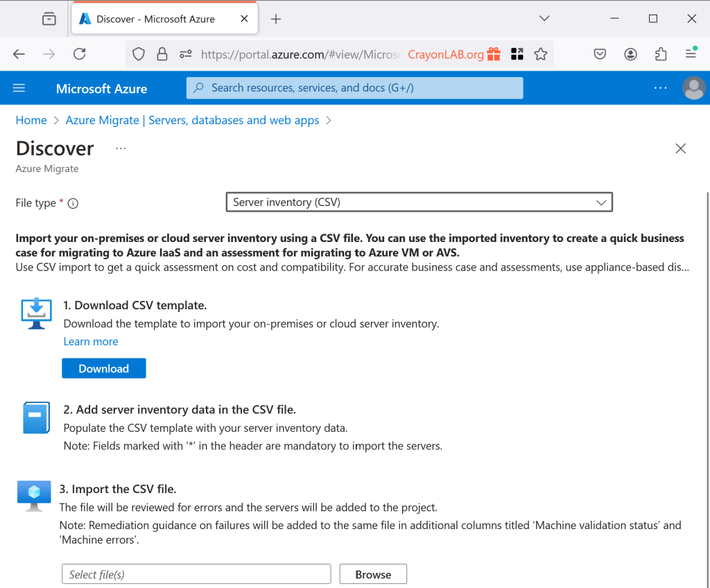710x588 pixels.
Task: Open the user account avatar
Action: 693,88
